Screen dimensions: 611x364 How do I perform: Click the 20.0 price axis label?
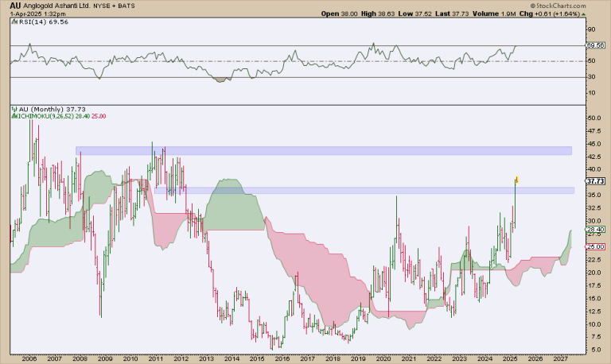click(593, 273)
